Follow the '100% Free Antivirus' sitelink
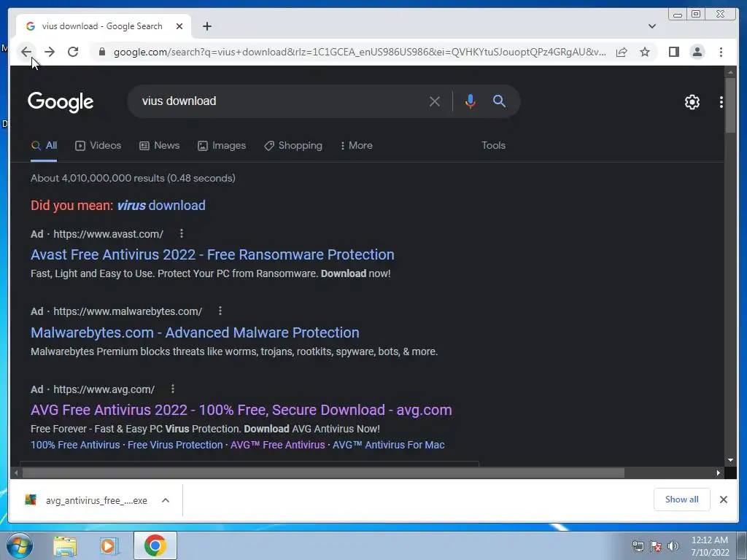 [x=75, y=445]
